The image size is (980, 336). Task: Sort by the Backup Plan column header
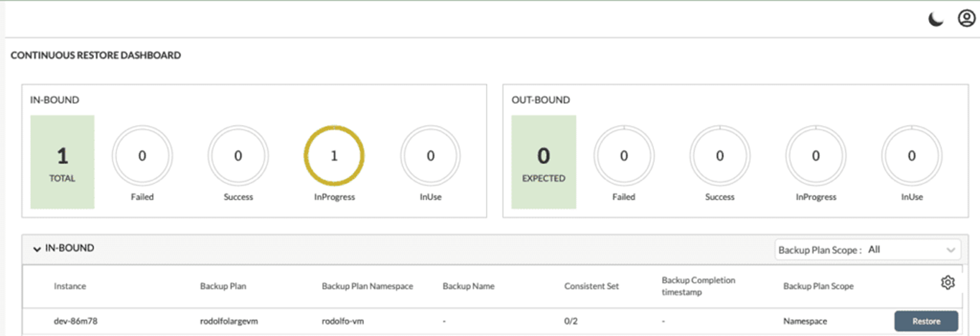point(223,286)
